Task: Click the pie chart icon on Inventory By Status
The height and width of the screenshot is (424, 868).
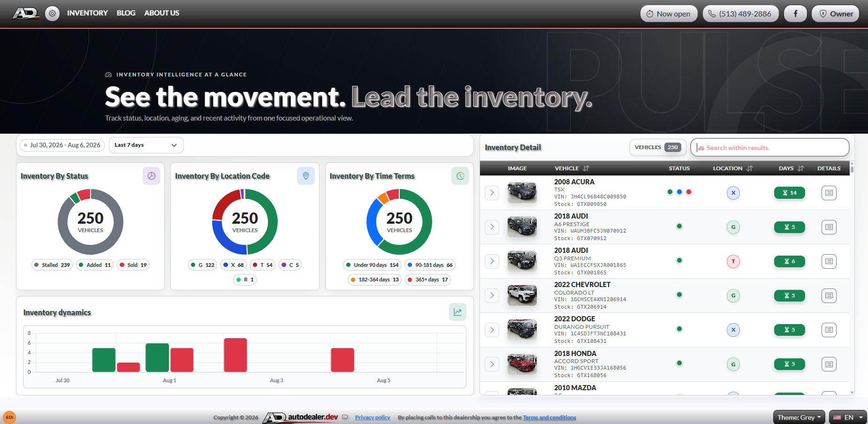Action: tap(152, 176)
